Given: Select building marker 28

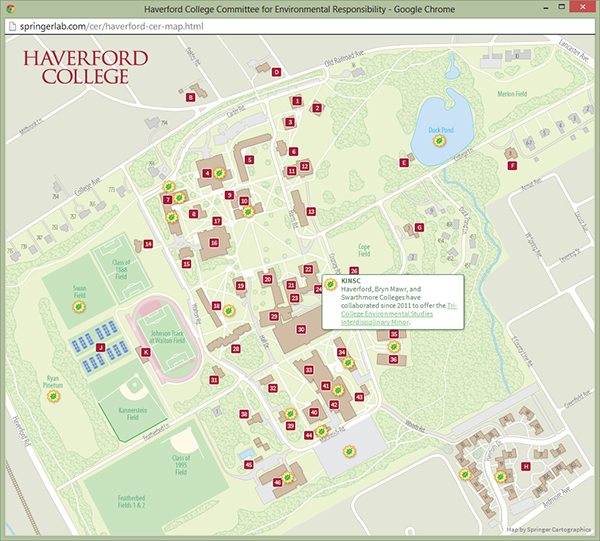Looking at the screenshot, I should tap(236, 349).
